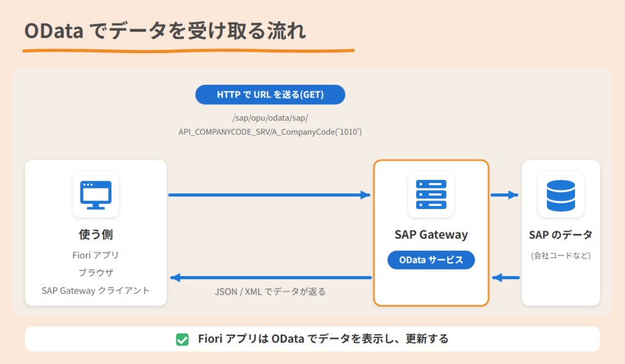Click the database icon above SAP のデータ
The height and width of the screenshot is (364, 625).
560,195
